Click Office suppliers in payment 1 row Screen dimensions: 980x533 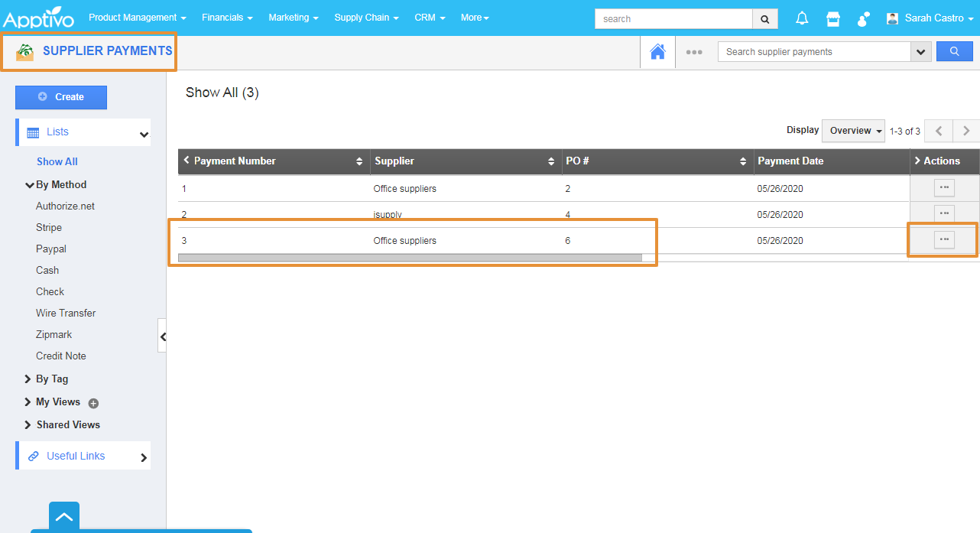pos(404,189)
